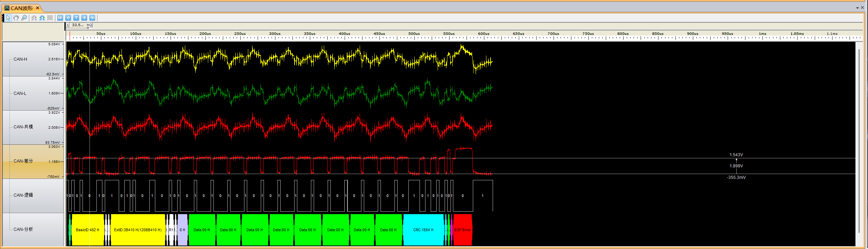
Task: Select the CAN-共模 channel label
Action: [x=23, y=127]
